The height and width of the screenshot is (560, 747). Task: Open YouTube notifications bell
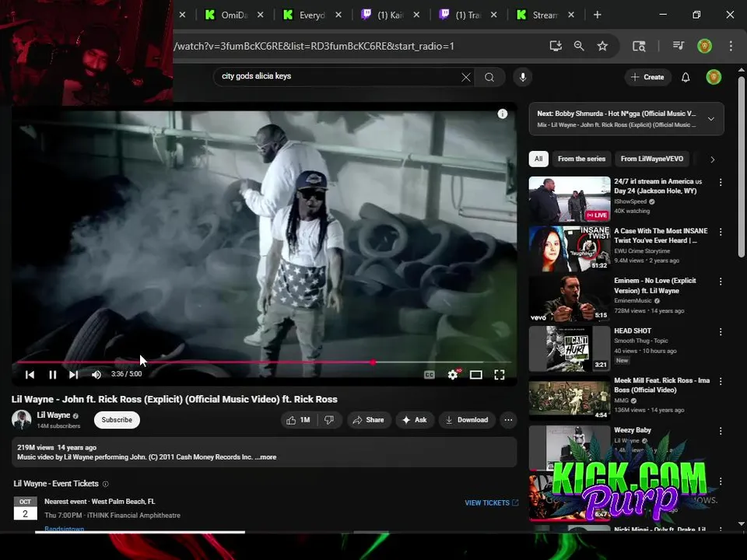[686, 77]
